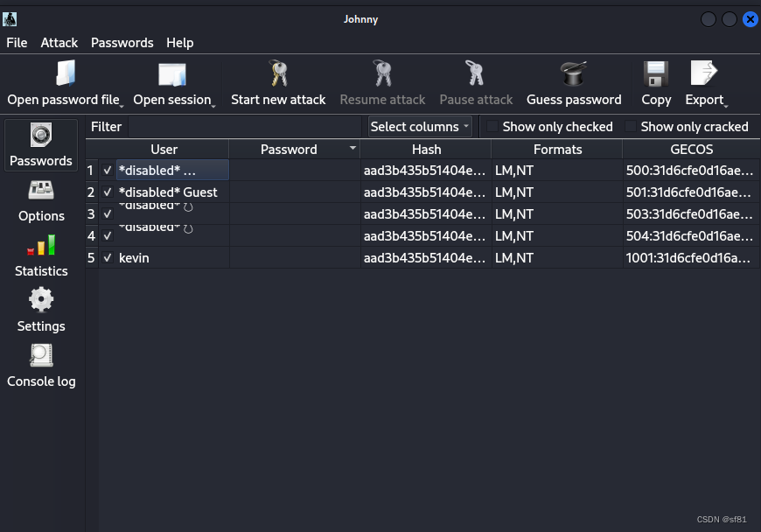The image size is (761, 532).
Task: Open the Settings sidebar panel
Action: coord(41,311)
